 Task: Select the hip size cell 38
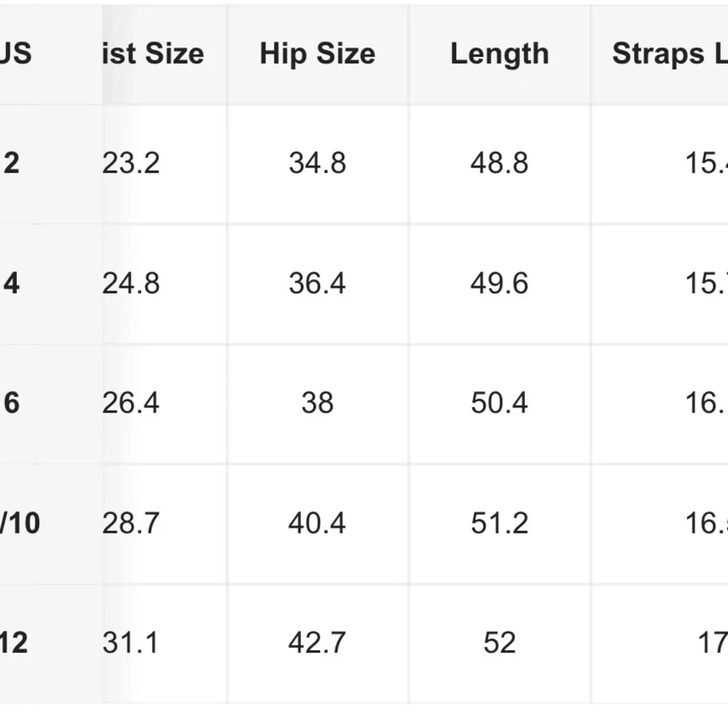tap(317, 403)
